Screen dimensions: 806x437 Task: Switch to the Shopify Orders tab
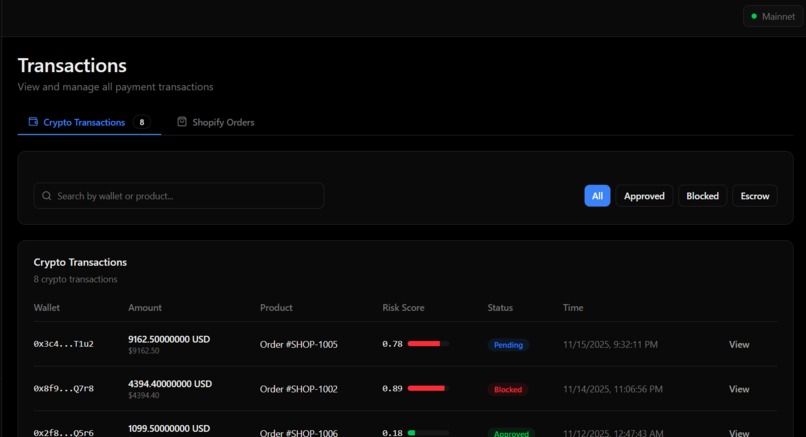click(216, 122)
